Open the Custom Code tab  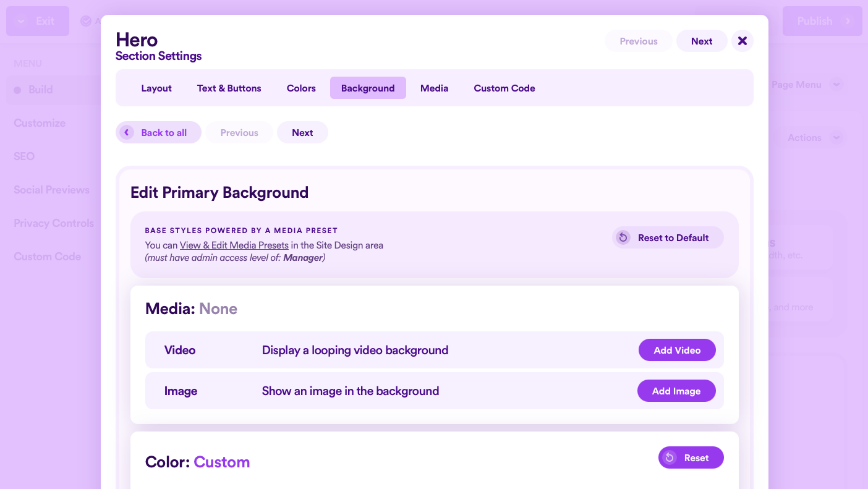504,88
